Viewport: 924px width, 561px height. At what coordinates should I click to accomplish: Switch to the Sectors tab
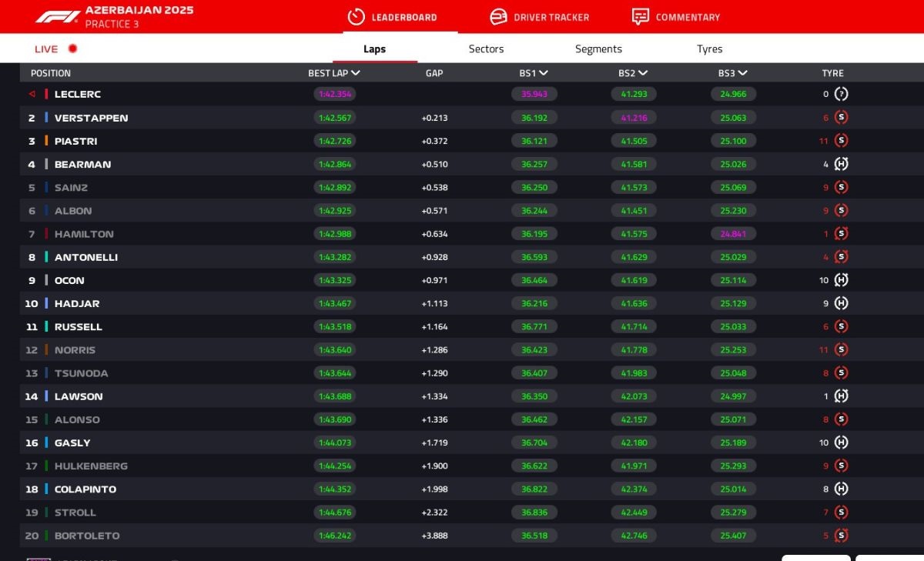[486, 48]
